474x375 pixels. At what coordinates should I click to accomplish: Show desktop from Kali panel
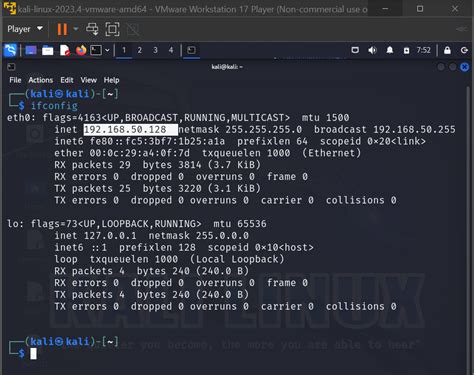pyautogui.click(x=31, y=50)
